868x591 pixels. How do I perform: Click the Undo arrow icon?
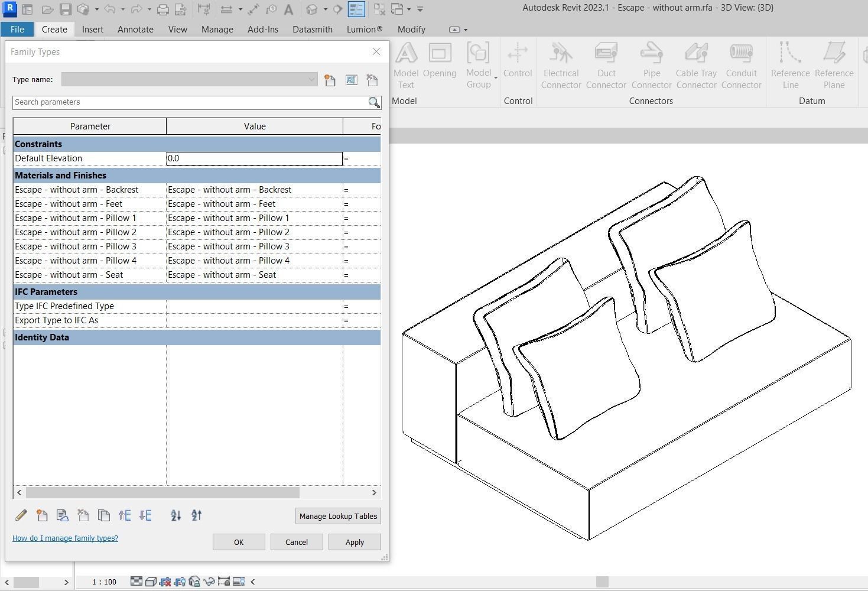[109, 9]
